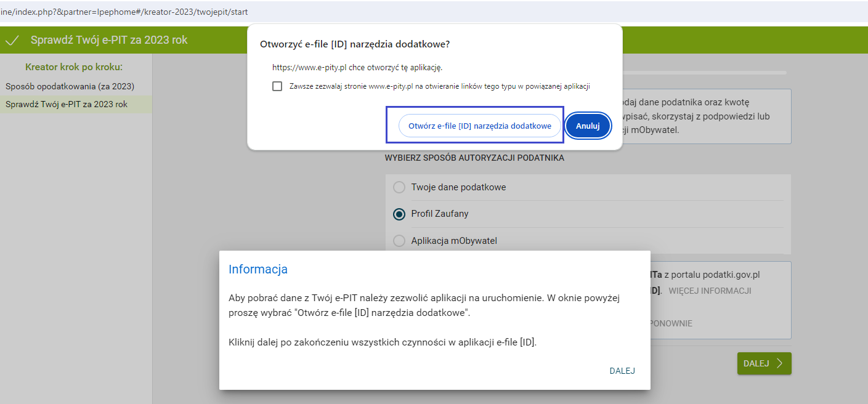Select highlighted 'Sprawdź Twój e-PIT' sidebar step
The height and width of the screenshot is (404, 868).
[x=67, y=104]
